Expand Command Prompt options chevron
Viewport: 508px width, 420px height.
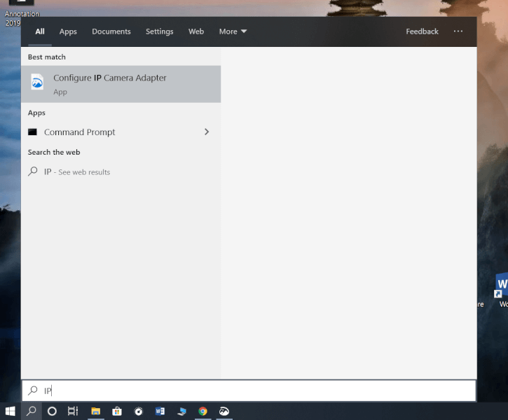pyautogui.click(x=207, y=132)
